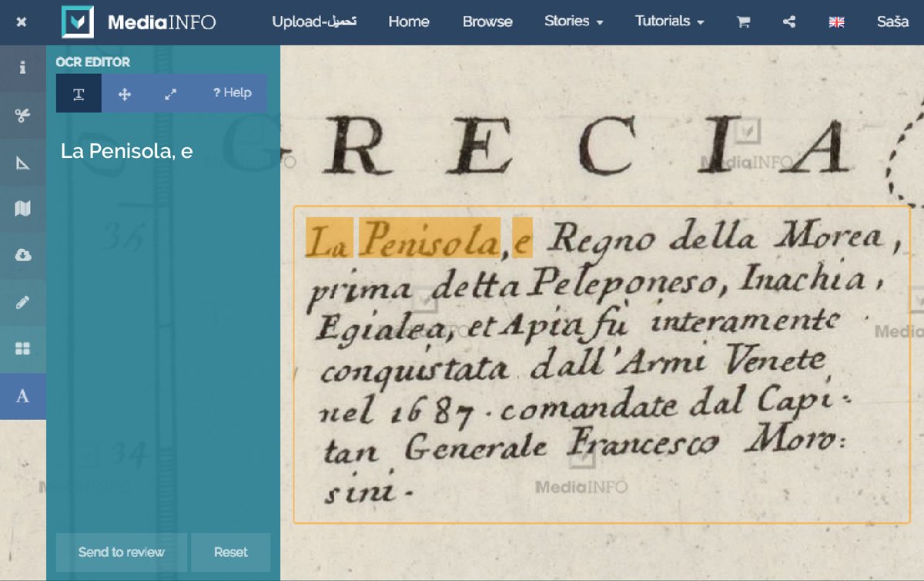Open OCR editor Help
Viewport: 924px width, 581px height.
[233, 92]
